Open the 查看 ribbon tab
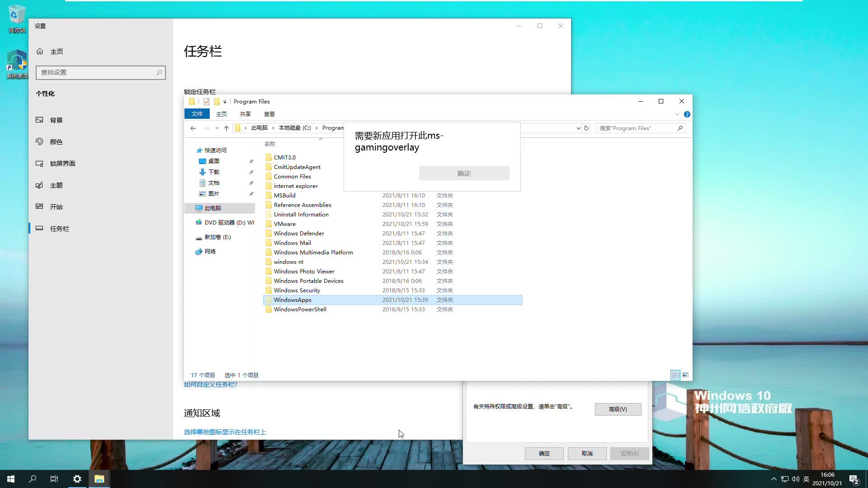This screenshot has height=488, width=868. 269,114
